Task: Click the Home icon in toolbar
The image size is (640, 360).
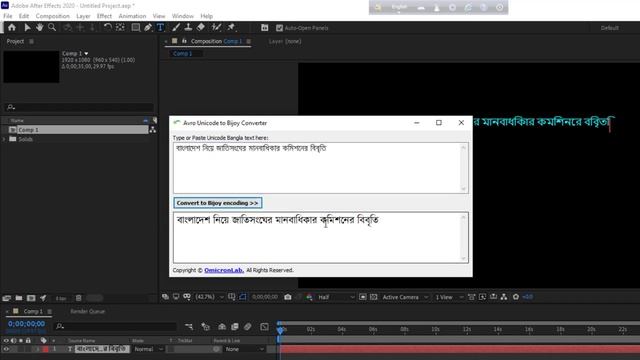Action: 12,27
